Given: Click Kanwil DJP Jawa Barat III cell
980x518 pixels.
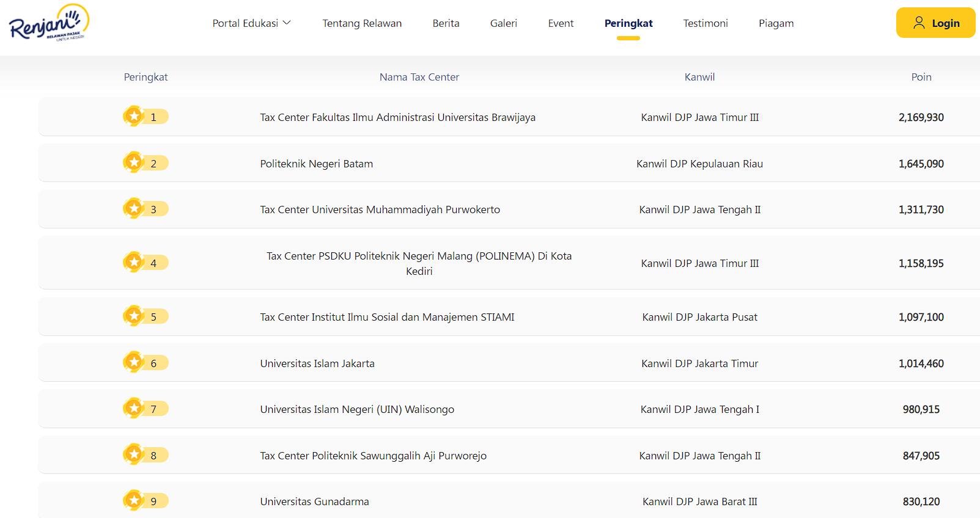Looking at the screenshot, I should (x=700, y=502).
